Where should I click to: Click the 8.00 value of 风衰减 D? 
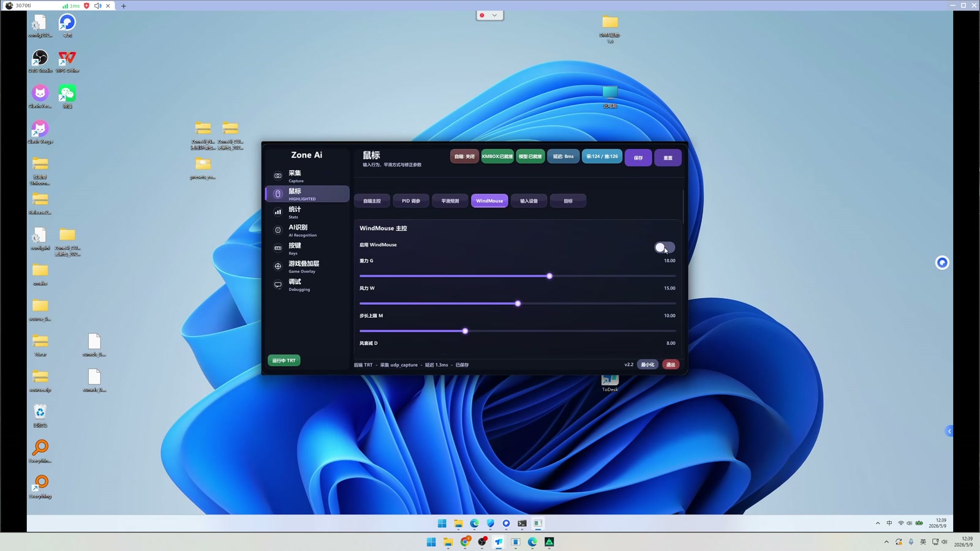[671, 343]
